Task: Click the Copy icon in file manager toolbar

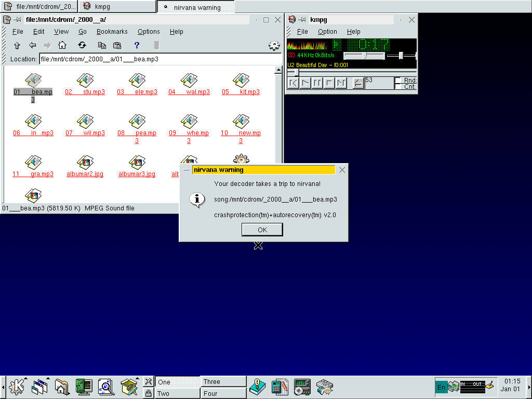Action: 102,45
